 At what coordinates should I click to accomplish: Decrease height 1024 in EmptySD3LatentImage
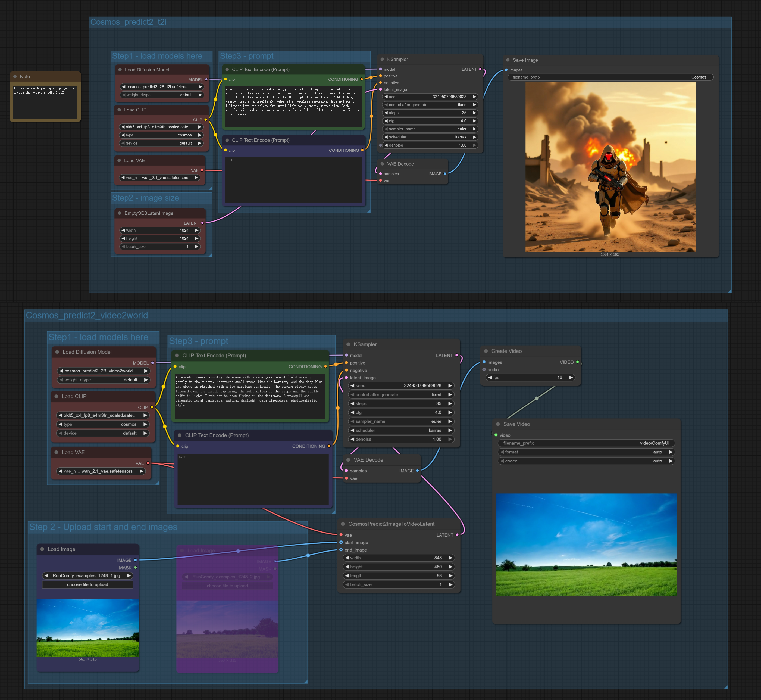point(123,238)
